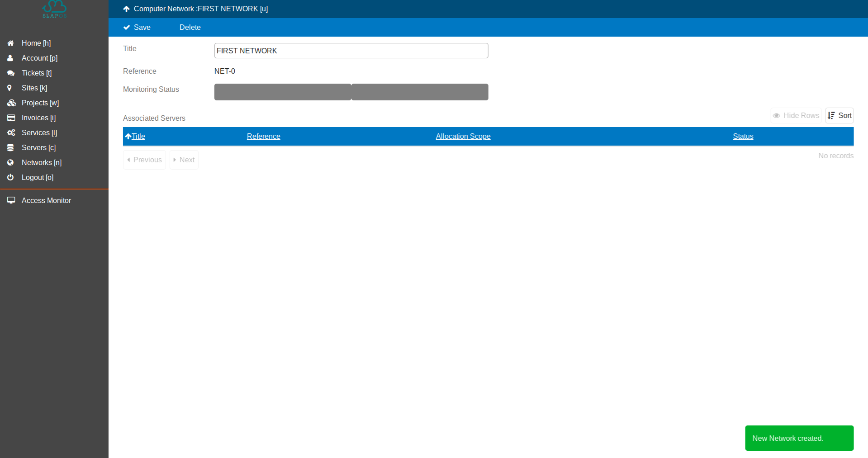Click the Save checkmark icon
The height and width of the screenshot is (458, 868).
point(127,28)
